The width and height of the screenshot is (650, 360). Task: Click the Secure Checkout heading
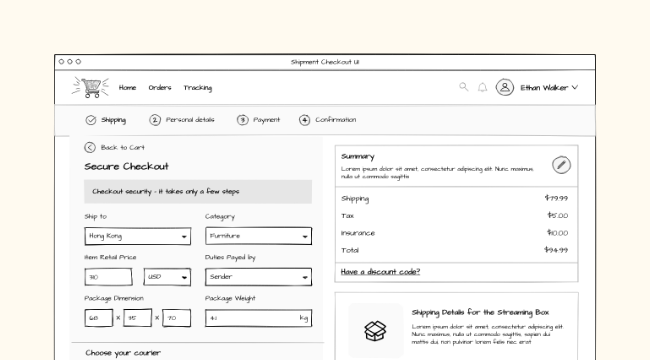[x=126, y=166]
